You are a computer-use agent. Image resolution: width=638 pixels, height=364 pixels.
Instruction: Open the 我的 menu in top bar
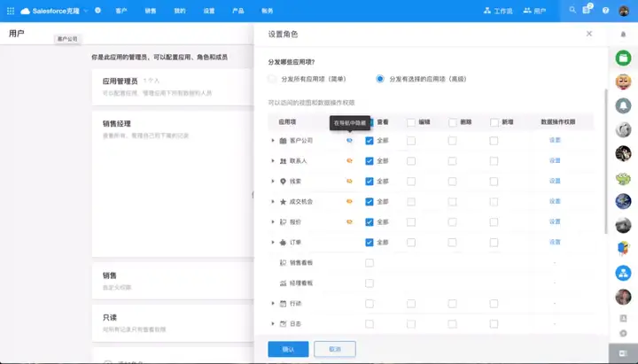click(179, 11)
